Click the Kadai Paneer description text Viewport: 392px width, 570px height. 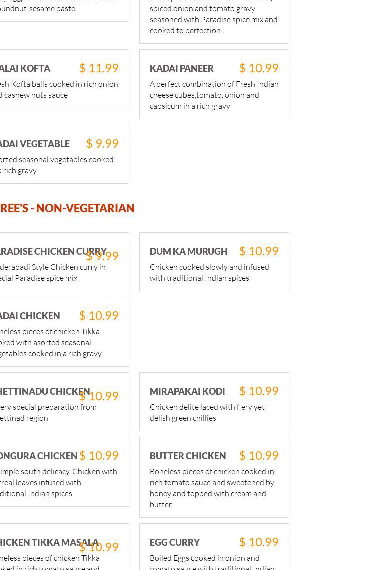(x=214, y=95)
